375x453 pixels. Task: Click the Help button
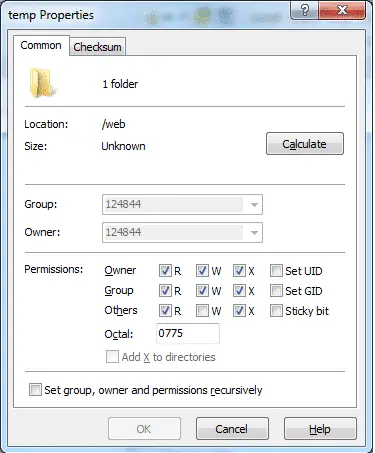tap(320, 429)
